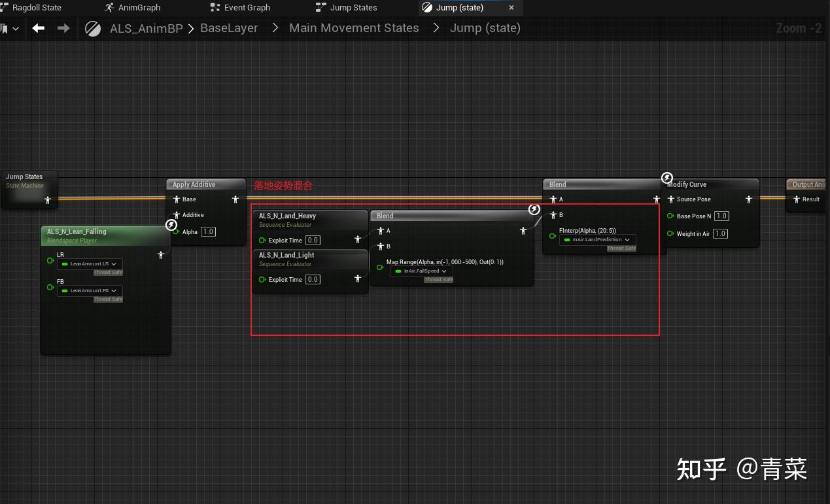Click the Additive pose pin on Apply Additive

[176, 215]
